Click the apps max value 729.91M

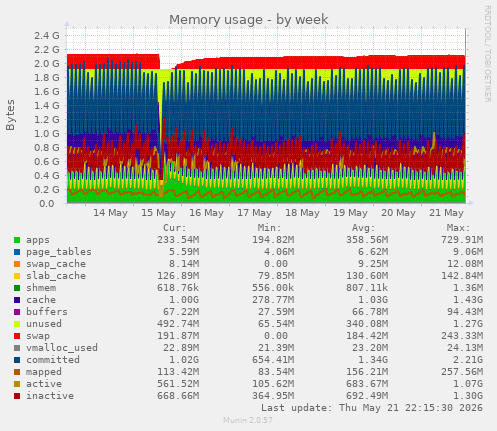point(462,240)
